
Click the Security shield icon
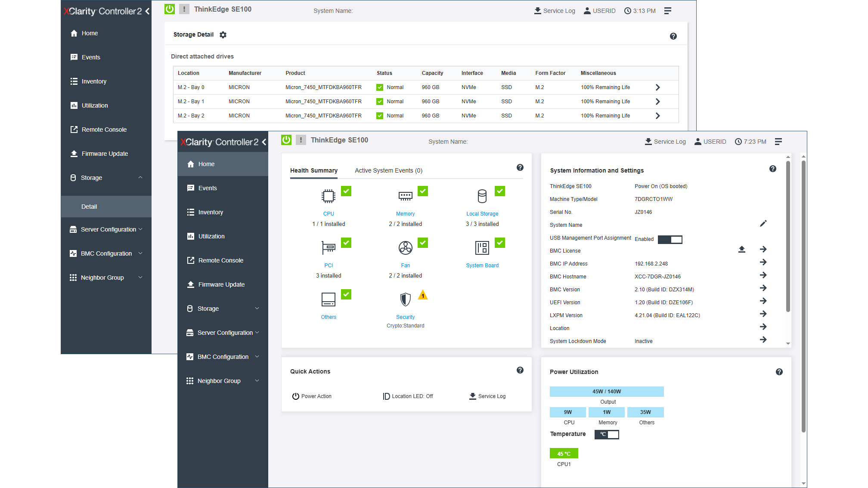pos(405,299)
